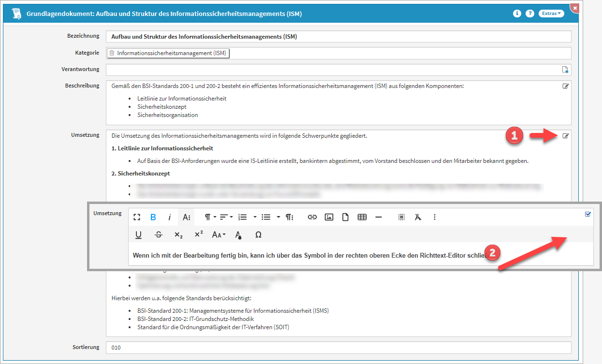Click the insert table icon
This screenshot has height=364, width=602.
click(362, 218)
